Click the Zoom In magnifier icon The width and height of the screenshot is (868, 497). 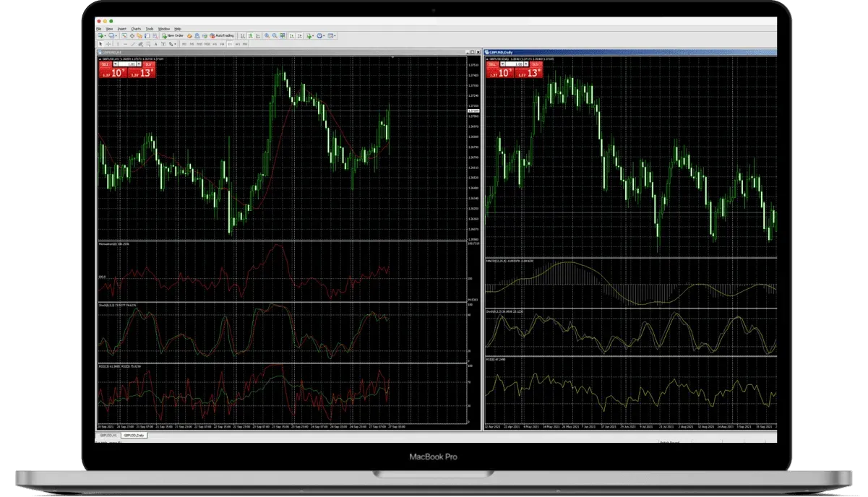(x=266, y=35)
